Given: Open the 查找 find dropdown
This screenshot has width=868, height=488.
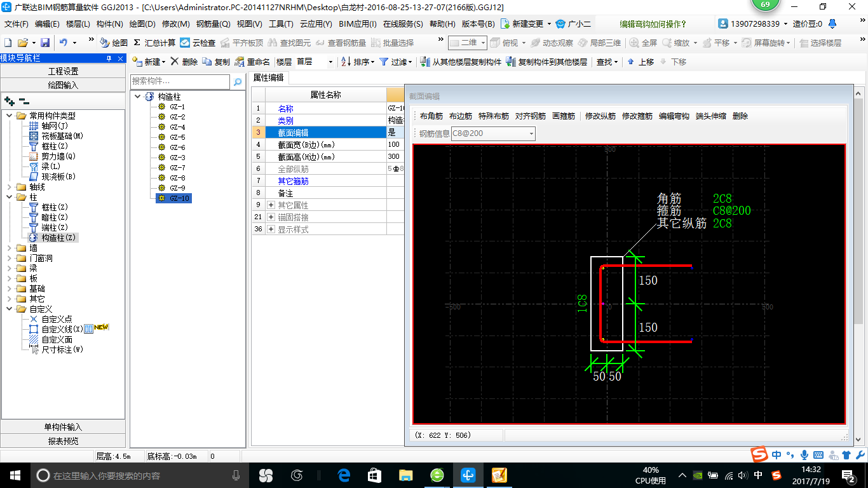Looking at the screenshot, I should point(607,62).
